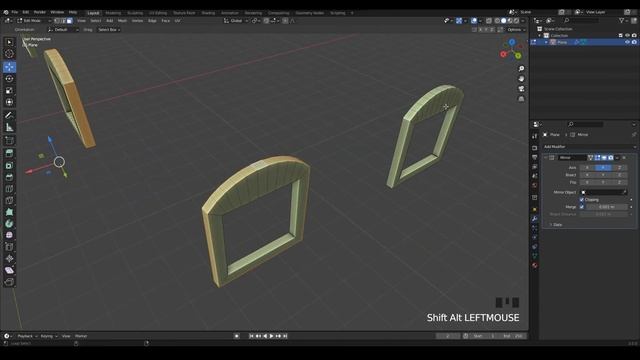
Task: Select the Annotate tool
Action: point(9,115)
